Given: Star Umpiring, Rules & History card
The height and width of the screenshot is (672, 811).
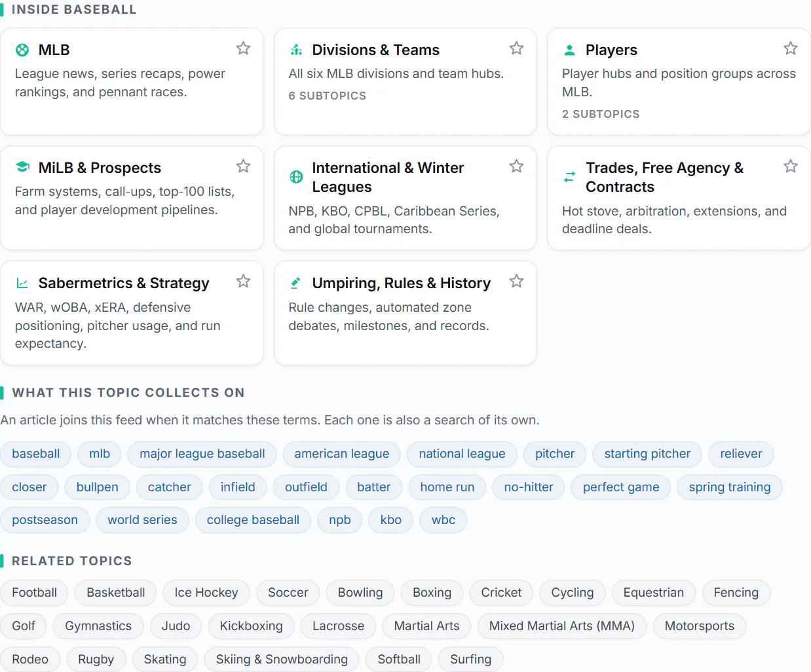Looking at the screenshot, I should tap(516, 282).
